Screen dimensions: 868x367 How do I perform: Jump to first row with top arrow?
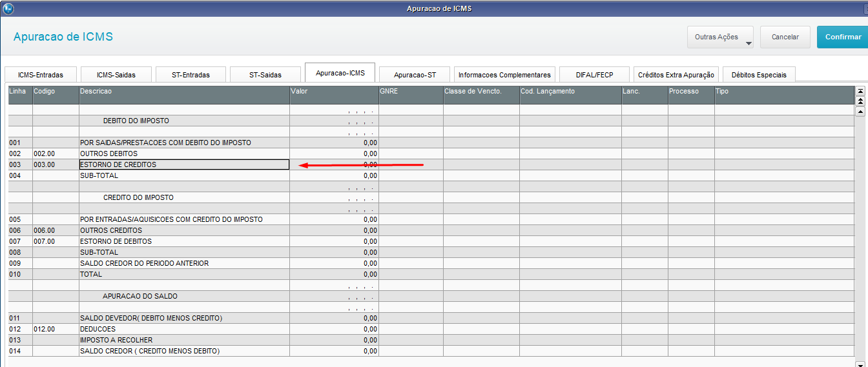pyautogui.click(x=860, y=92)
